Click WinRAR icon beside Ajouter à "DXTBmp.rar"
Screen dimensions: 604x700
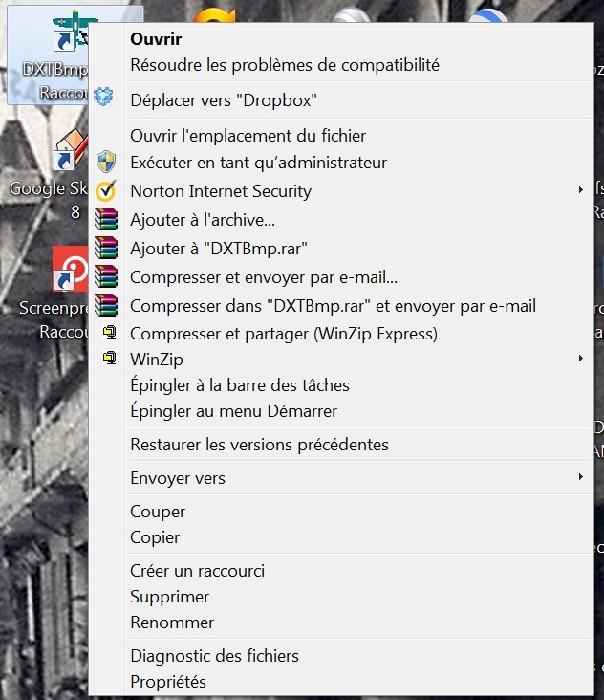click(x=106, y=248)
